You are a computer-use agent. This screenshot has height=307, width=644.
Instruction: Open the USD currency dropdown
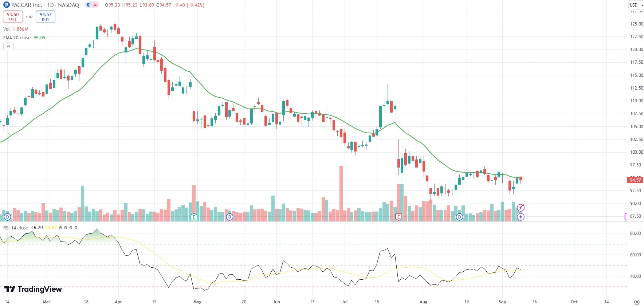(x=636, y=5)
